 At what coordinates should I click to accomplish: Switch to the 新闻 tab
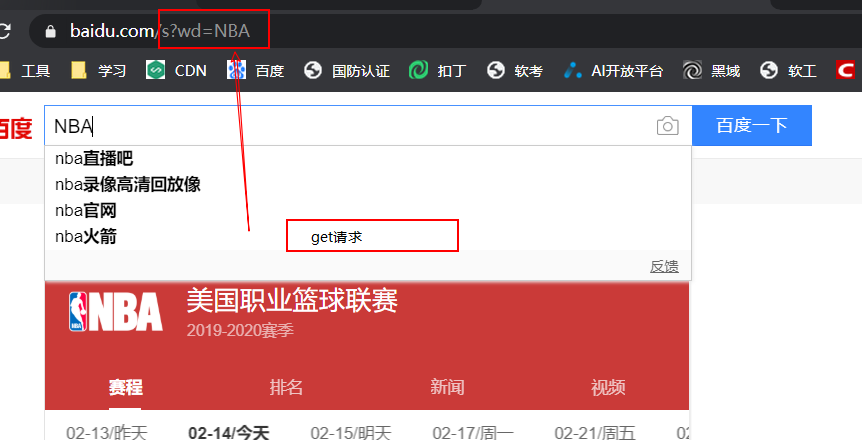pyautogui.click(x=447, y=387)
